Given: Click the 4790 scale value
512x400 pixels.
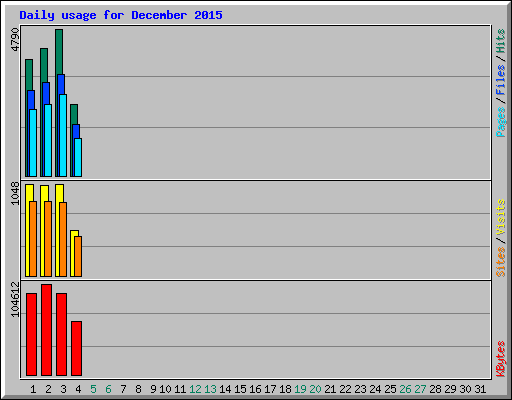Looking at the screenshot, I should coord(15,39).
